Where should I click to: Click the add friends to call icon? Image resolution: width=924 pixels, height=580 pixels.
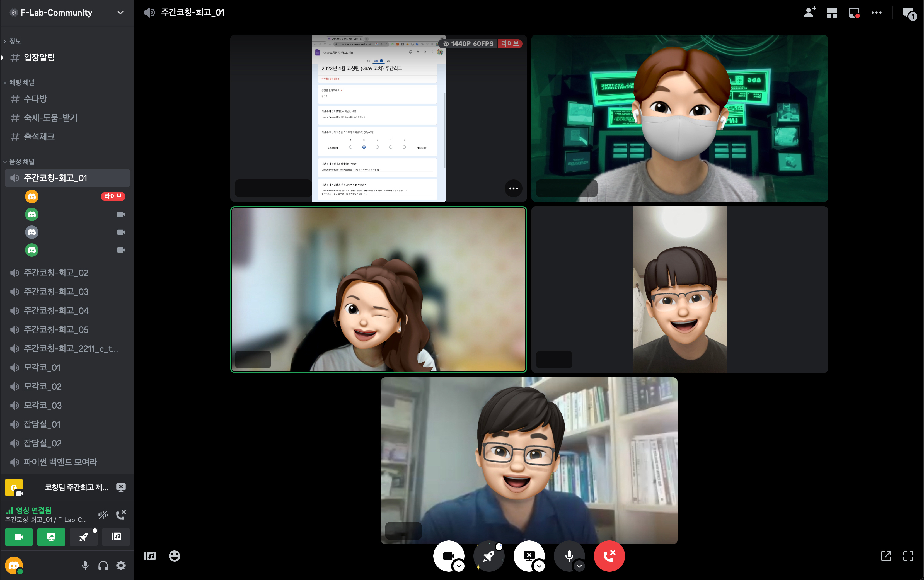[810, 12]
